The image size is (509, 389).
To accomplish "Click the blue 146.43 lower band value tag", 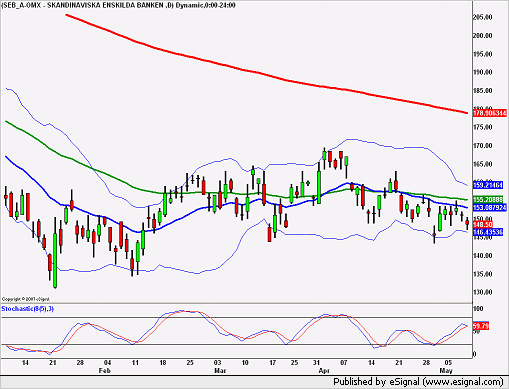I will click(x=488, y=232).
